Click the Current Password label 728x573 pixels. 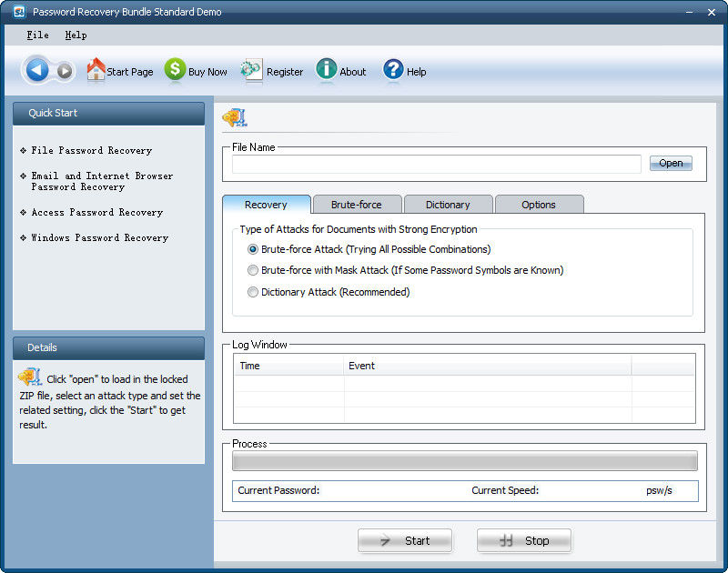point(278,490)
